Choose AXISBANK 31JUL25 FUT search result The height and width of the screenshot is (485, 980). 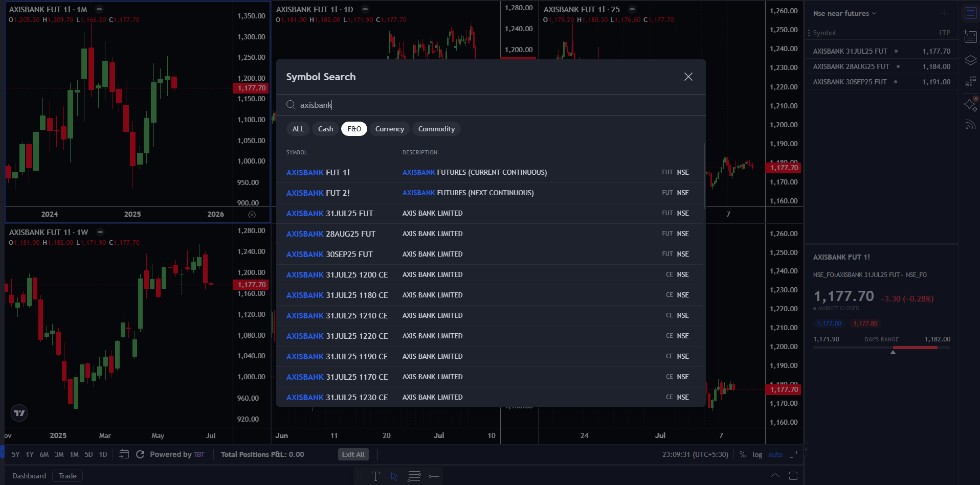pyautogui.click(x=490, y=214)
